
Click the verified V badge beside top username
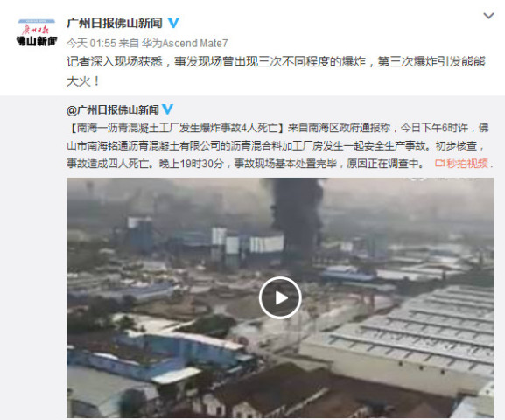click(x=173, y=23)
